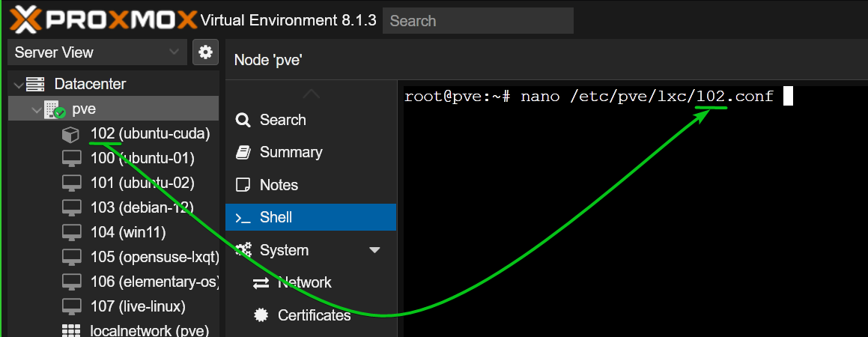The height and width of the screenshot is (337, 868).
Task: Open the Certificates submenu item
Action: point(314,315)
